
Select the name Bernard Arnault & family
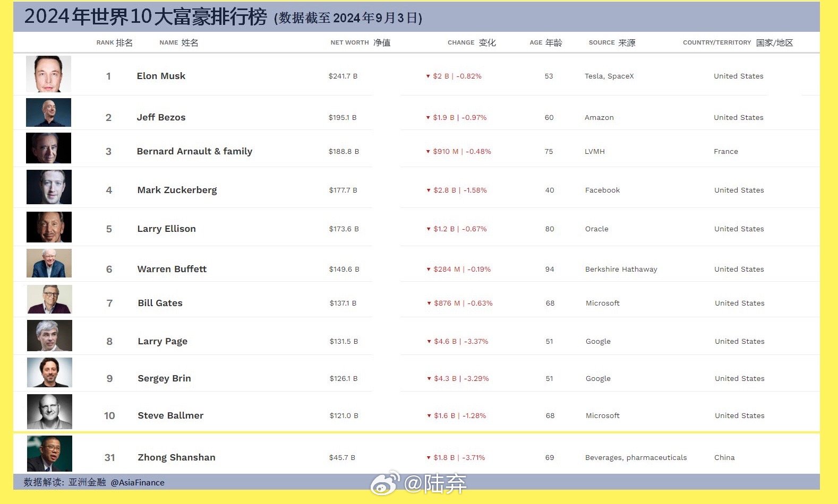[x=194, y=151]
